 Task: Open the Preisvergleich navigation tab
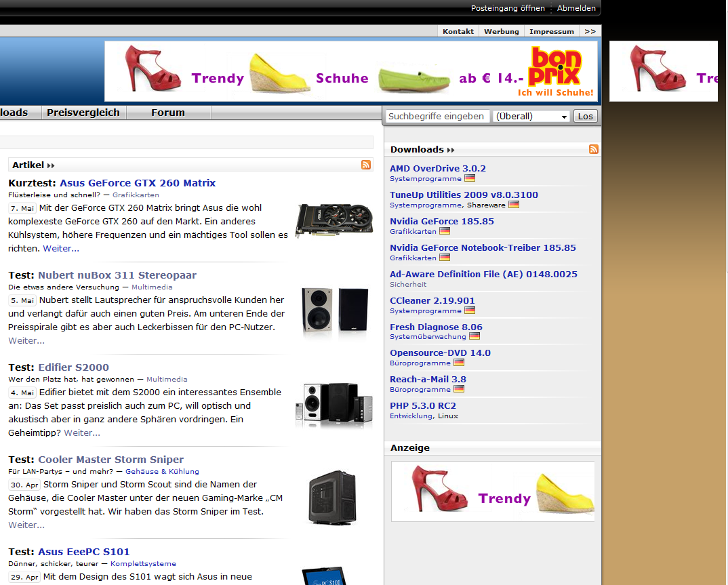point(83,113)
